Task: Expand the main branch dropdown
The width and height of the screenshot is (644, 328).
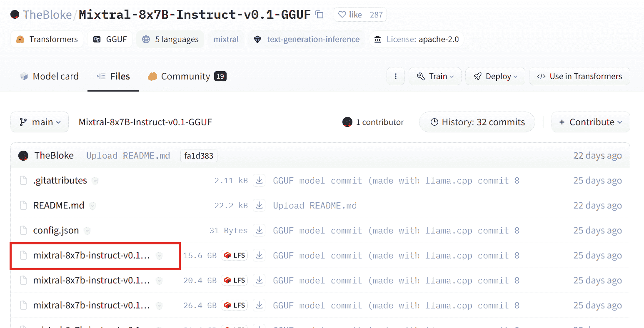Action: (40, 122)
